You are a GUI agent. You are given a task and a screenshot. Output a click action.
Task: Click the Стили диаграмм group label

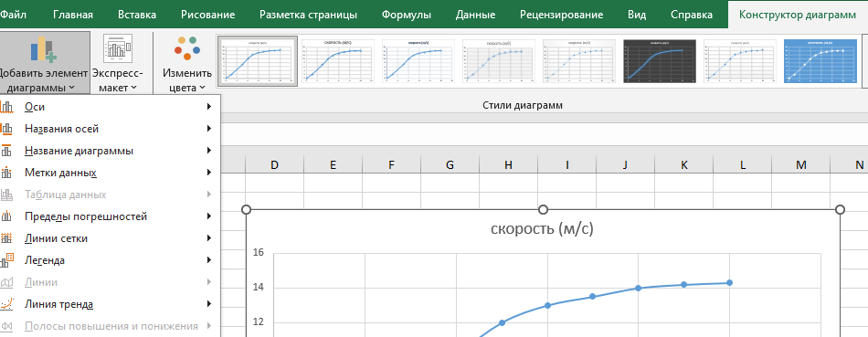click(523, 105)
